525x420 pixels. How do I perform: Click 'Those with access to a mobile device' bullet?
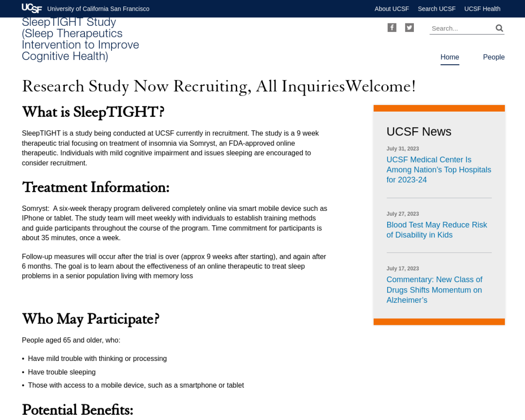click(x=136, y=386)
